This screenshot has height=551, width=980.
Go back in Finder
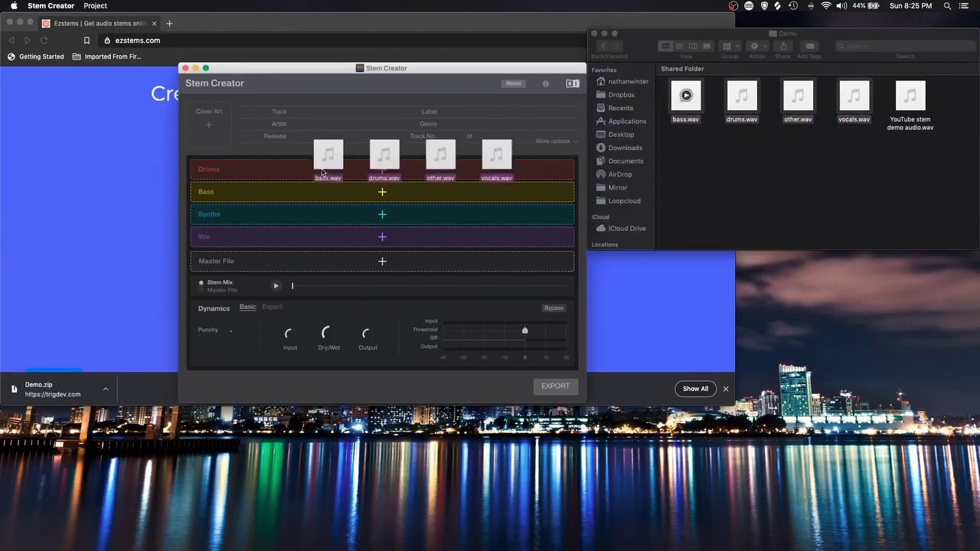click(603, 46)
